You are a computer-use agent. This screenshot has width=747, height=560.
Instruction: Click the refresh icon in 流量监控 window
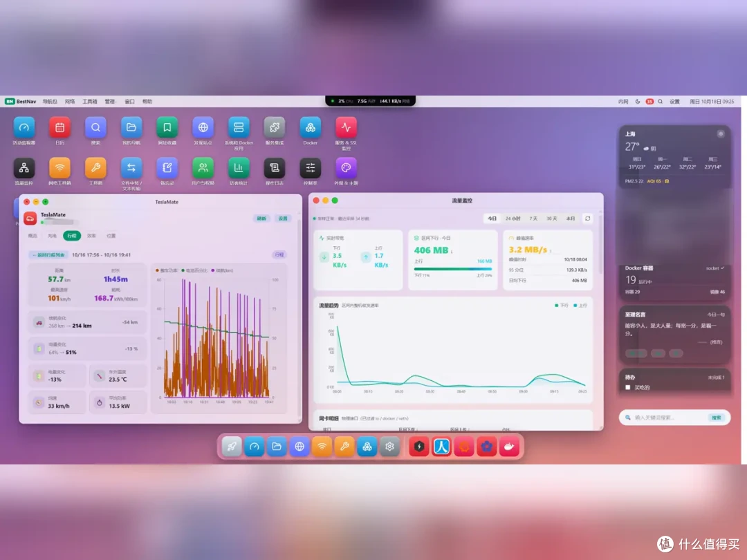(x=587, y=218)
